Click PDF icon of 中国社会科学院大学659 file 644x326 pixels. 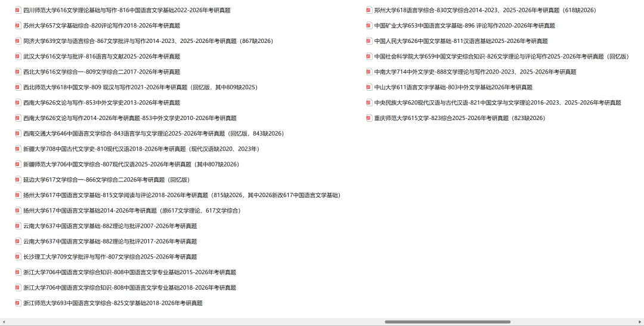369,56
